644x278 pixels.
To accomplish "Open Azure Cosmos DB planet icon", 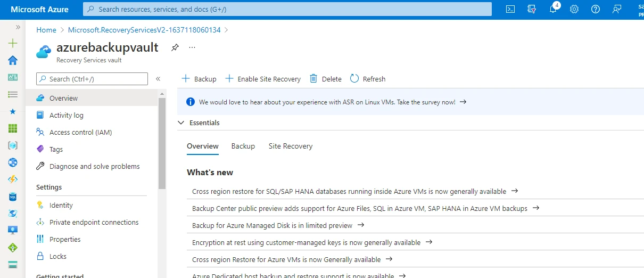I will [x=13, y=214].
